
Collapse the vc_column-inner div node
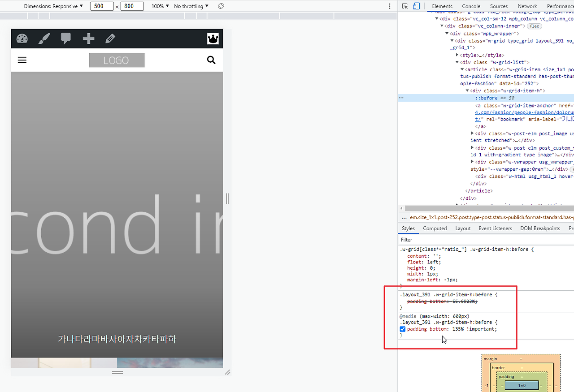(x=442, y=26)
